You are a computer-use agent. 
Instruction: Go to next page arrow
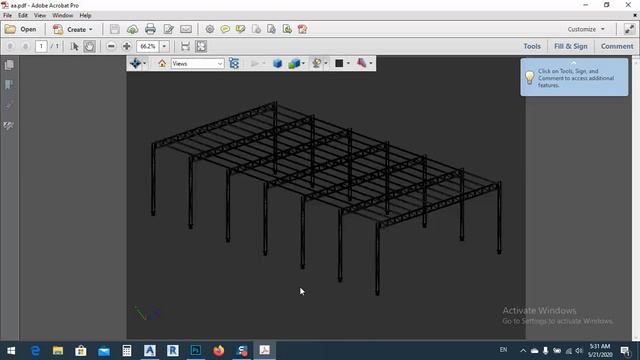(25, 47)
